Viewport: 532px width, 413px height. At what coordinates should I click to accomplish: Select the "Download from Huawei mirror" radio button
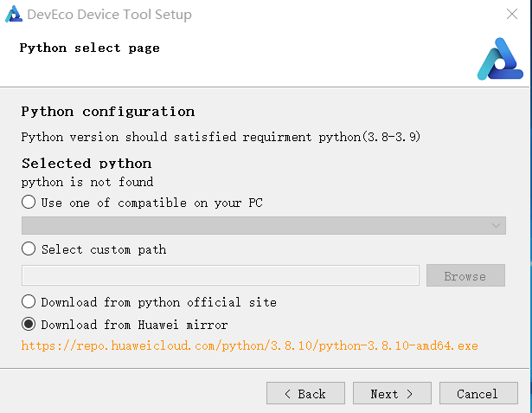(x=29, y=325)
